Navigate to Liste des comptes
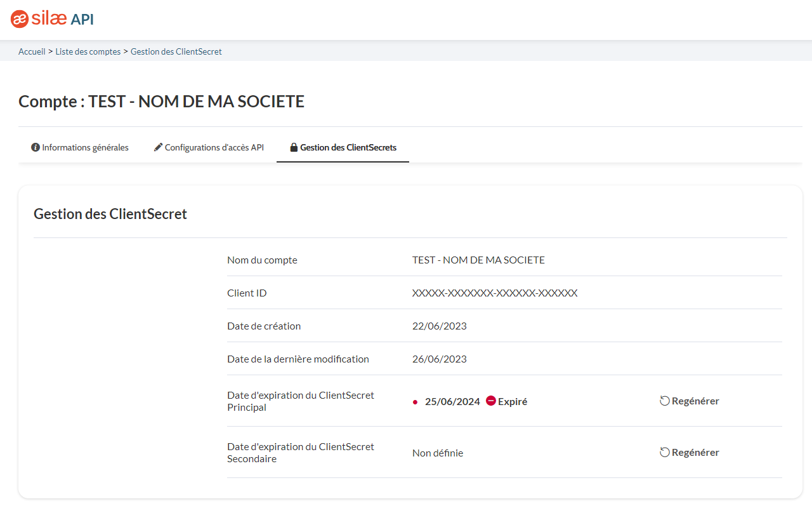This screenshot has height=506, width=812. (88, 51)
